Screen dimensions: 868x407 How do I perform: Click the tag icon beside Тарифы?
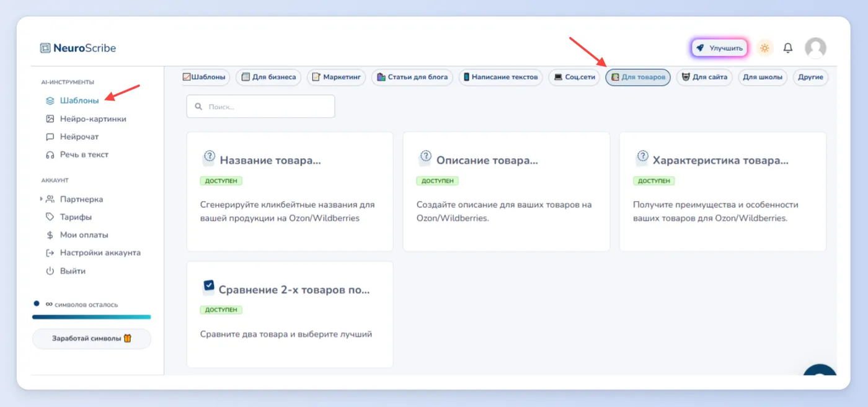[x=50, y=217]
